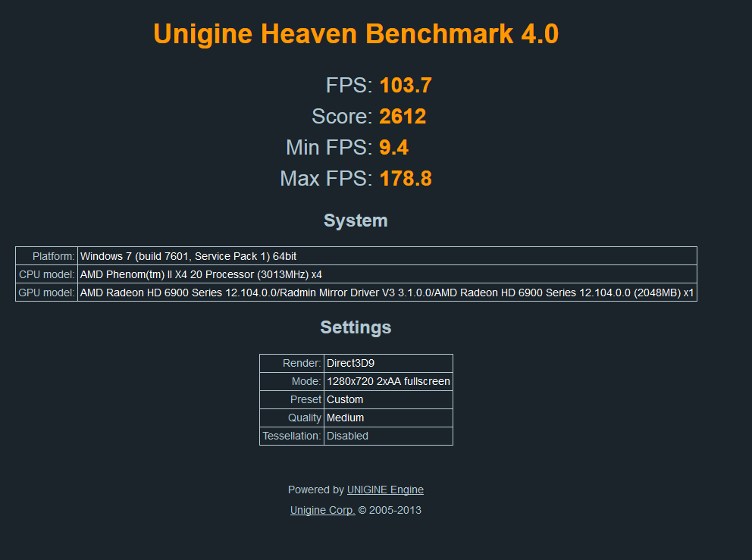This screenshot has width=752, height=560.
Task: Select the Max FPS value 178.8
Action: 406,179
